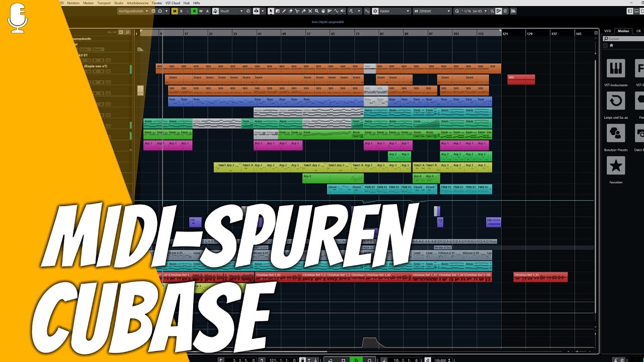Select the Range Selection tool

[x=278, y=11]
